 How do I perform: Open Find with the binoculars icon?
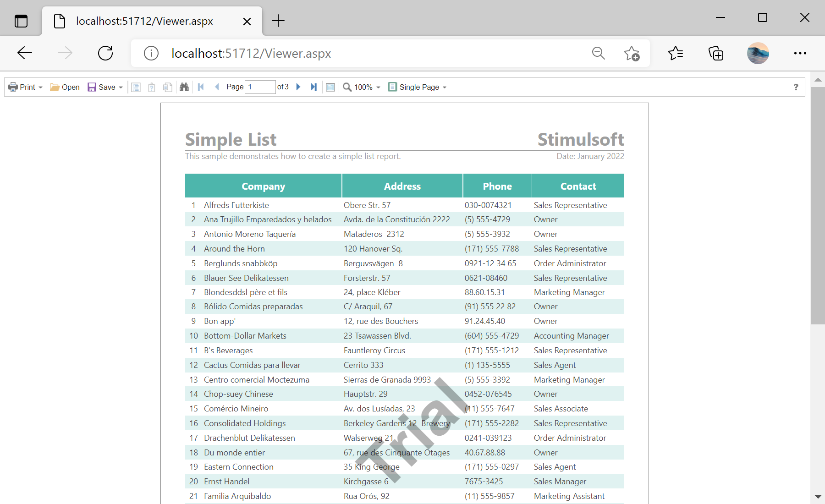pos(184,87)
